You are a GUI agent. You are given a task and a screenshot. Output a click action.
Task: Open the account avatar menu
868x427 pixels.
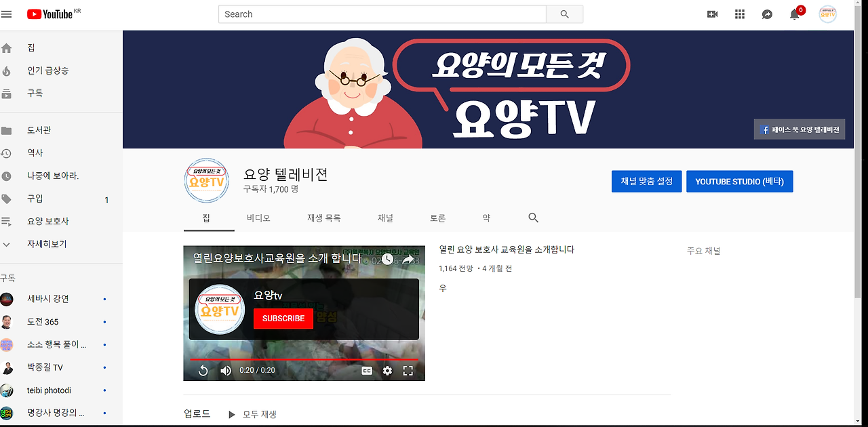point(827,14)
